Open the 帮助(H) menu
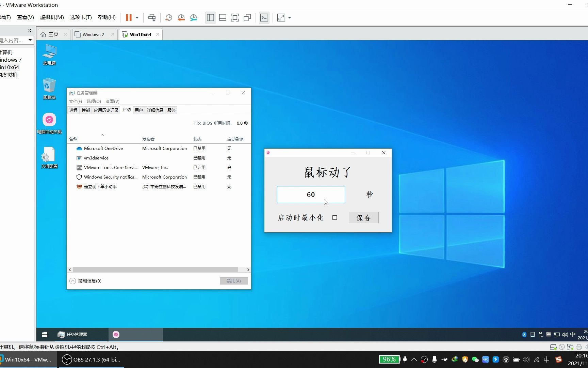The width and height of the screenshot is (588, 368). point(107,17)
